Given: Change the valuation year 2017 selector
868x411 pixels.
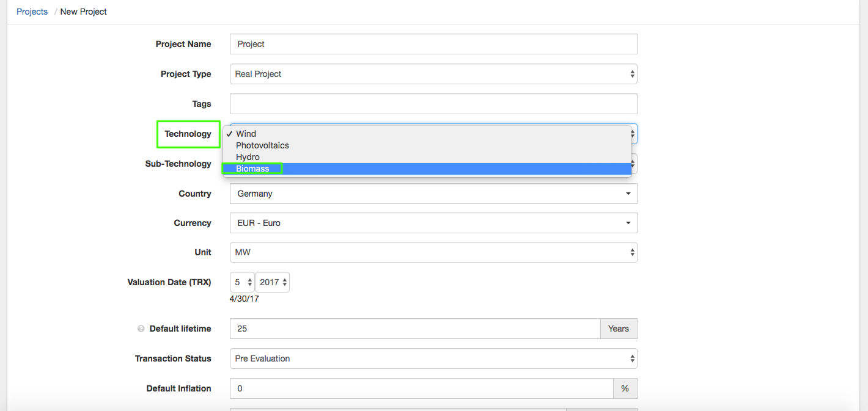Looking at the screenshot, I should (272, 282).
